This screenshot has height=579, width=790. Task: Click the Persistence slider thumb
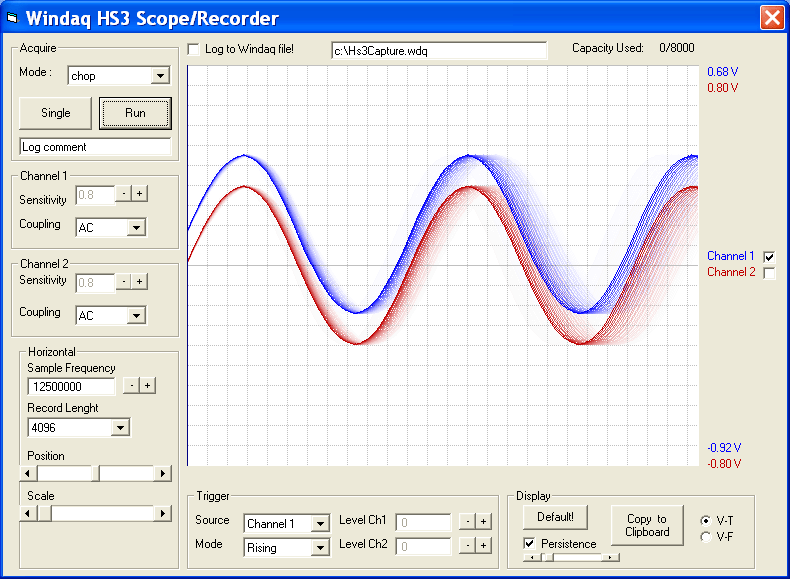pos(548,557)
